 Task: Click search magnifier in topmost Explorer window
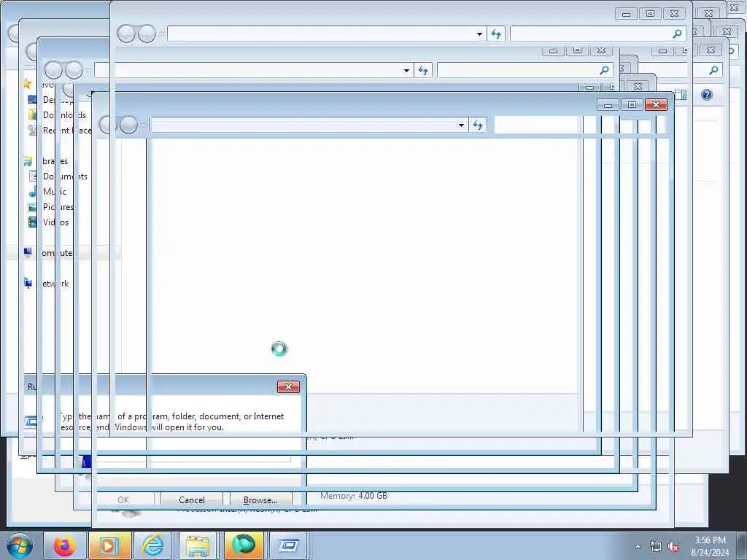pyautogui.click(x=677, y=34)
